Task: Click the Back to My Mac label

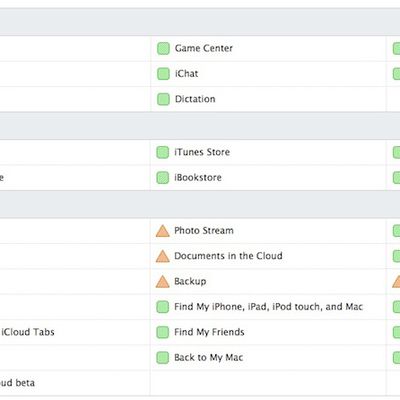Action: click(208, 357)
